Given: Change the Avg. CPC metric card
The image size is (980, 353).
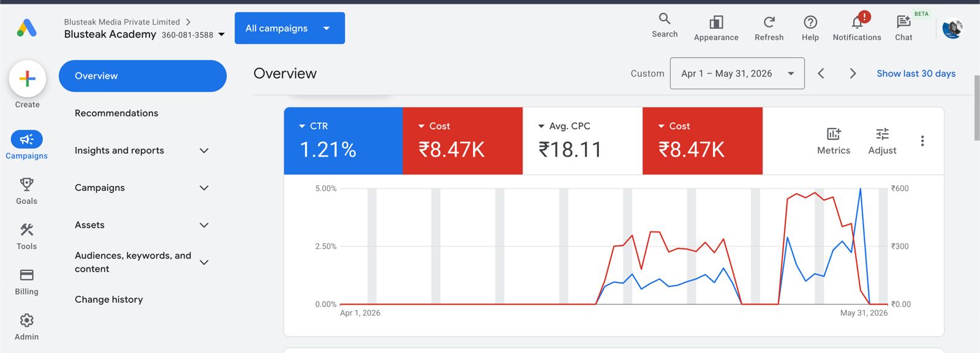Looking at the screenshot, I should (582, 141).
